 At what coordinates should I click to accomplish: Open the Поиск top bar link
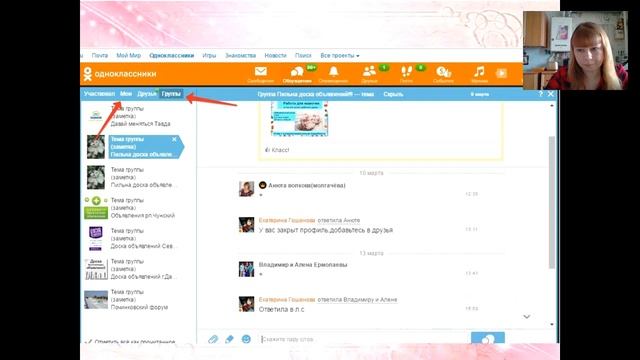[x=303, y=56]
